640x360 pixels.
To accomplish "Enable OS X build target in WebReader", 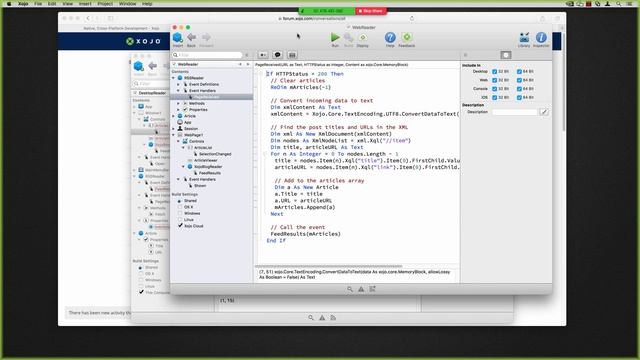I will pyautogui.click(x=180, y=207).
